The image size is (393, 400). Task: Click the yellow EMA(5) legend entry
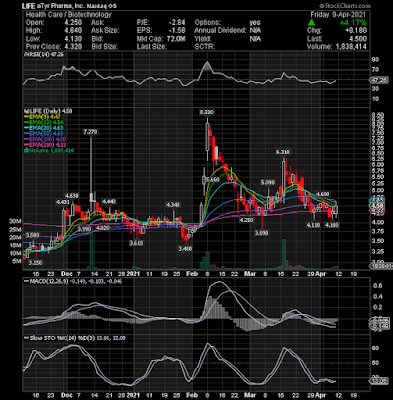pyautogui.click(x=41, y=117)
